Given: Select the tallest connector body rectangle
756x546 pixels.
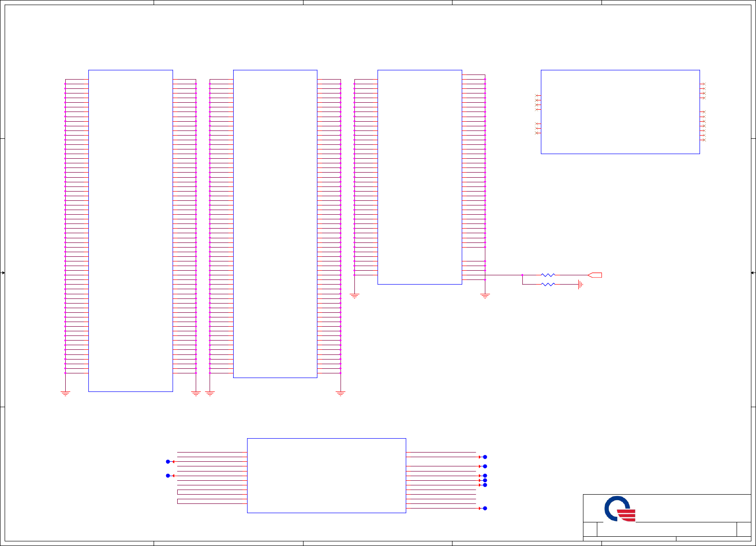Looking at the screenshot, I should [130, 231].
